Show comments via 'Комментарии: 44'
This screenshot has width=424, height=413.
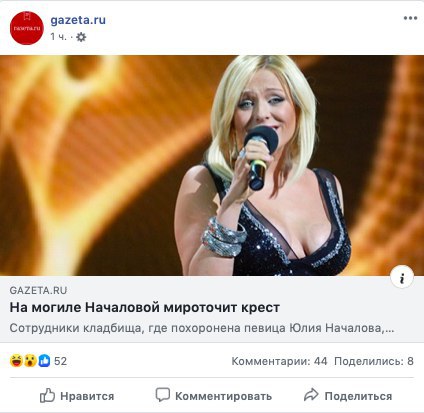pos(279,361)
